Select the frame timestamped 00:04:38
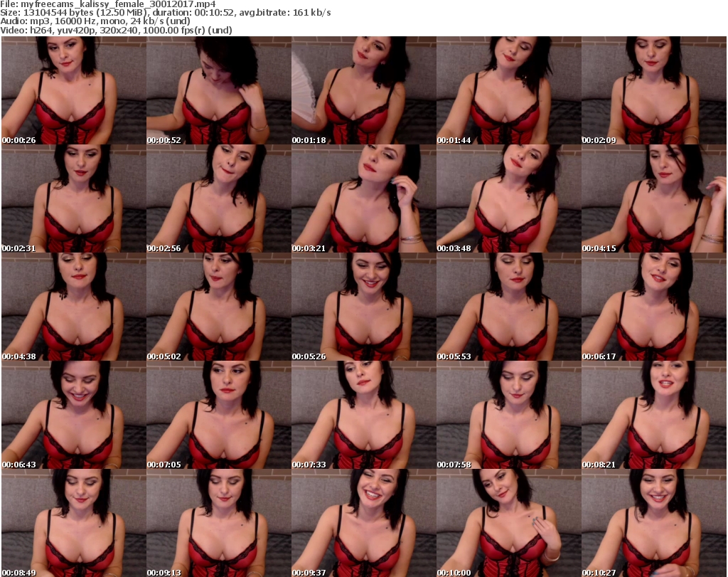The image size is (728, 577). tap(74, 307)
